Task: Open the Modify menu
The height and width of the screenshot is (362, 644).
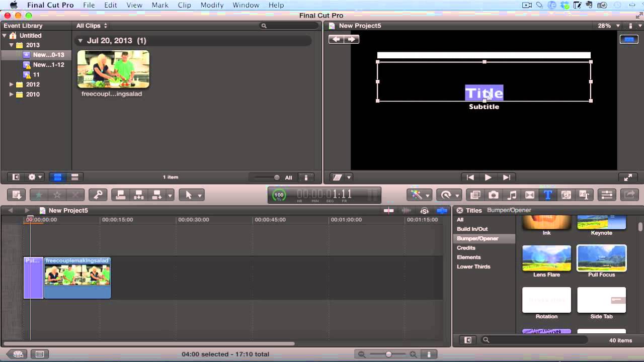Action: tap(212, 5)
